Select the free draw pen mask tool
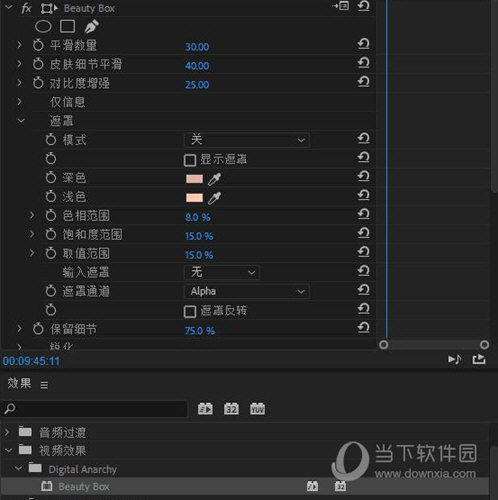 pos(91,26)
